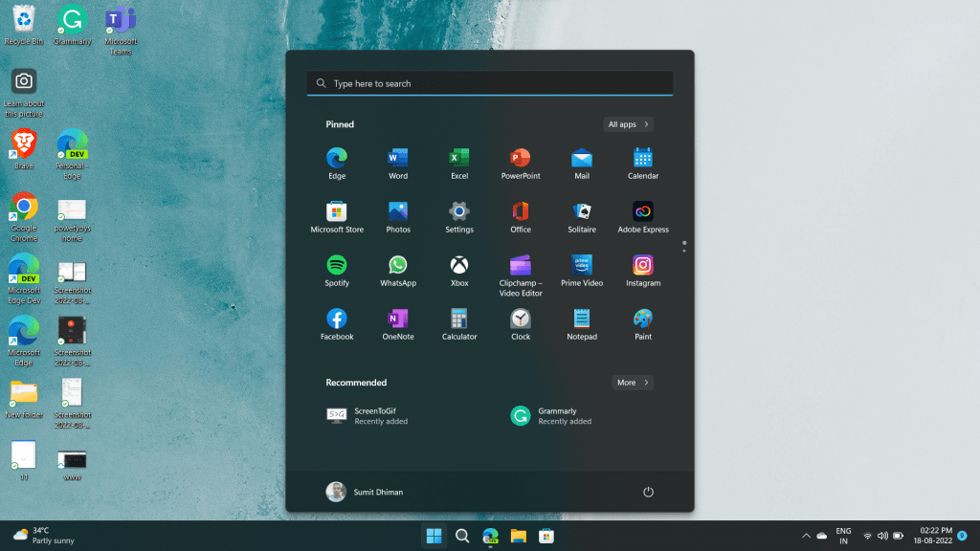Open Microsoft Store from the taskbar
The height and width of the screenshot is (551, 980).
click(x=546, y=536)
